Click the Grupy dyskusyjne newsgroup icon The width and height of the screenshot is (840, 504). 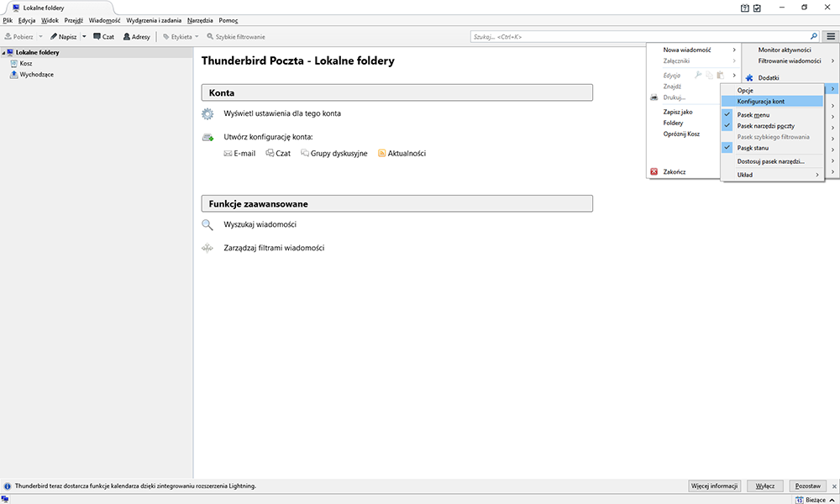click(305, 153)
